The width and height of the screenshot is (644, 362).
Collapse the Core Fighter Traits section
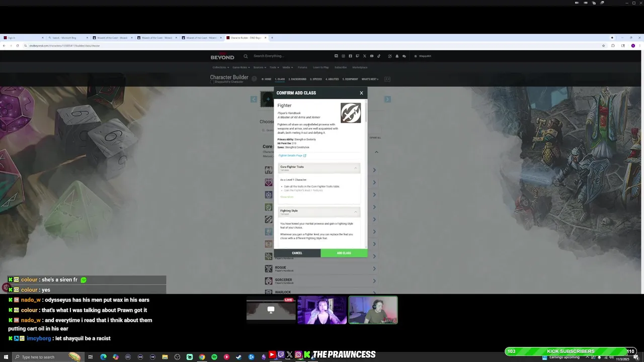pyautogui.click(x=356, y=168)
